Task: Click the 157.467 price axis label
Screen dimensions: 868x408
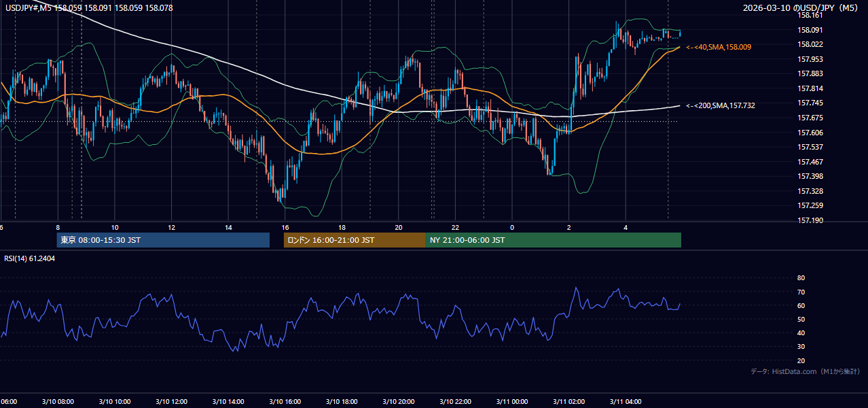Action: point(810,162)
